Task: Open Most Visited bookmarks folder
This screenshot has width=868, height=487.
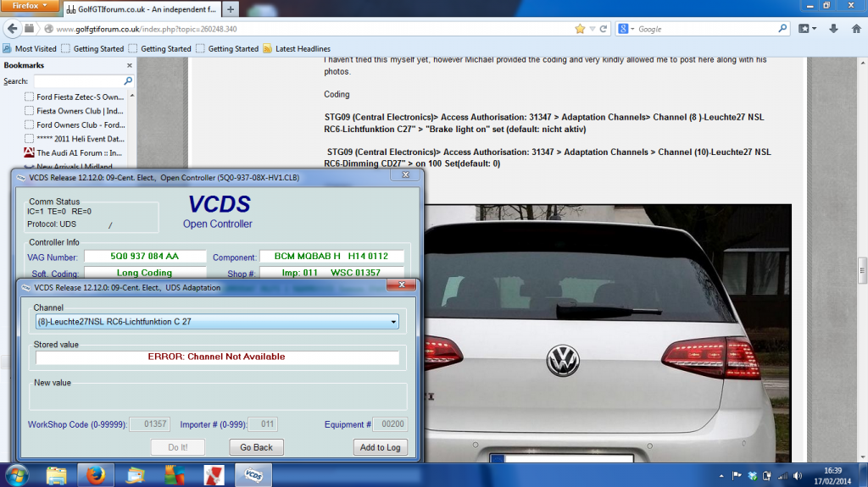Action: coord(30,49)
